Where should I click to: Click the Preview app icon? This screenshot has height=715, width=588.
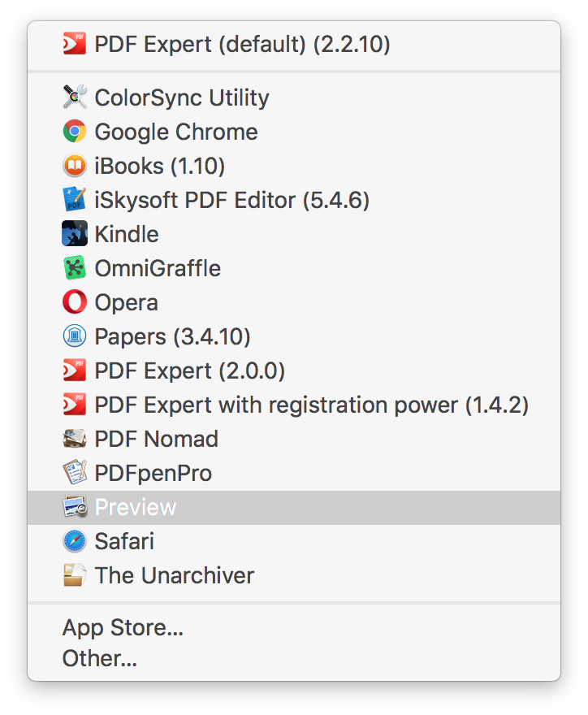pyautogui.click(x=74, y=507)
